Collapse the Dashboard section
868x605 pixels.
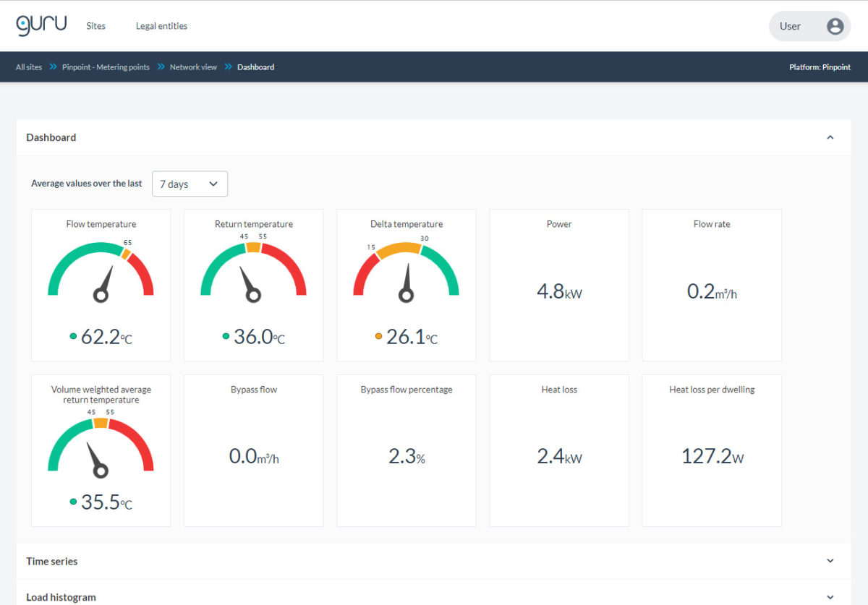coord(830,137)
